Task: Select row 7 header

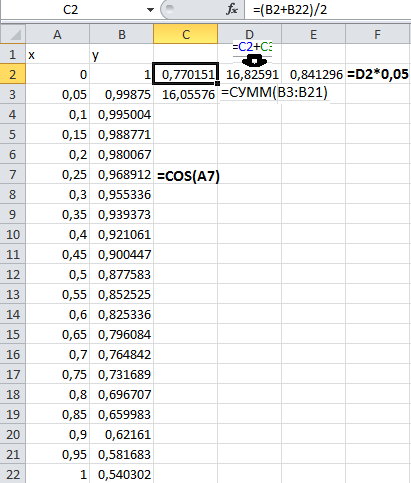Action: (13, 174)
